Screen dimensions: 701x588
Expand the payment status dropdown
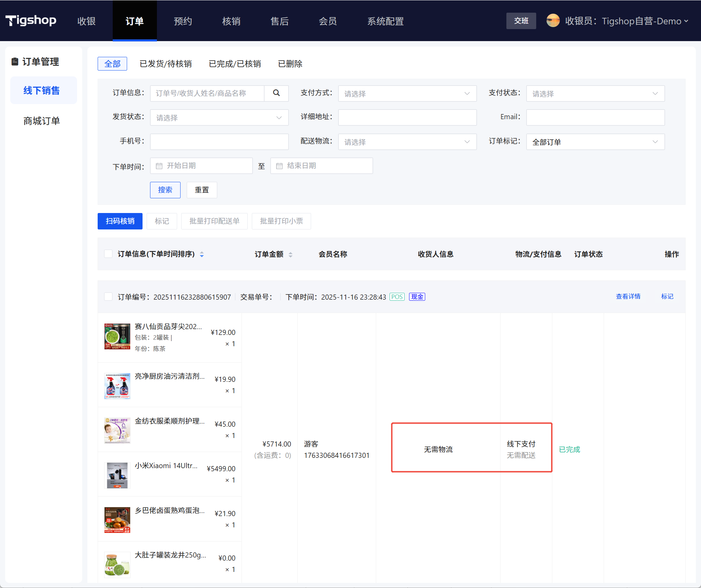point(595,93)
